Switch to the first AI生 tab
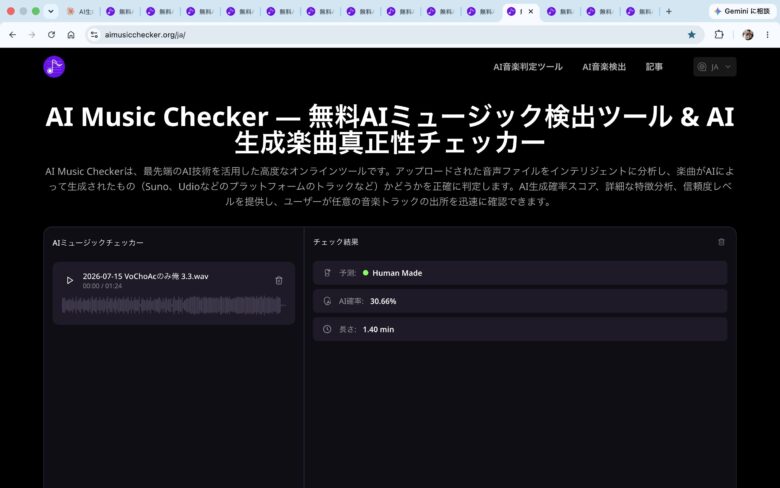Viewport: 780px width, 488px height. click(80, 11)
